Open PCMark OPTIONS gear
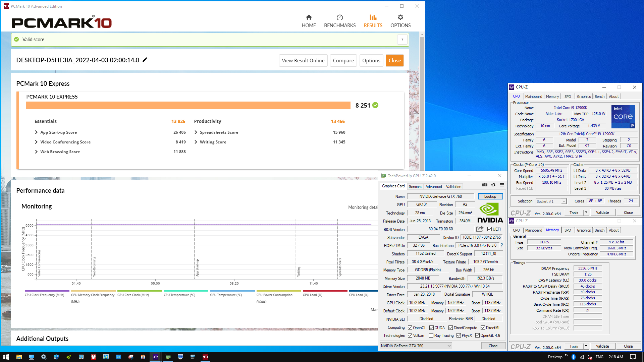 (400, 21)
